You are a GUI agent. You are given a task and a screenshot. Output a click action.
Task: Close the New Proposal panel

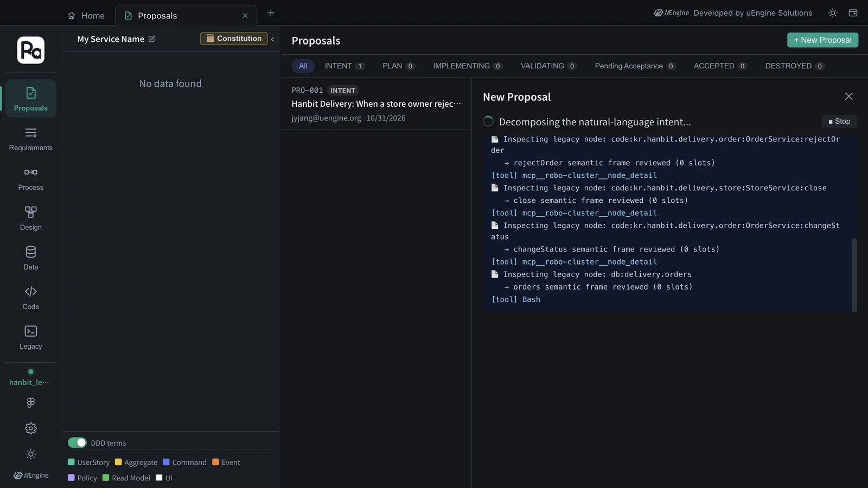849,97
